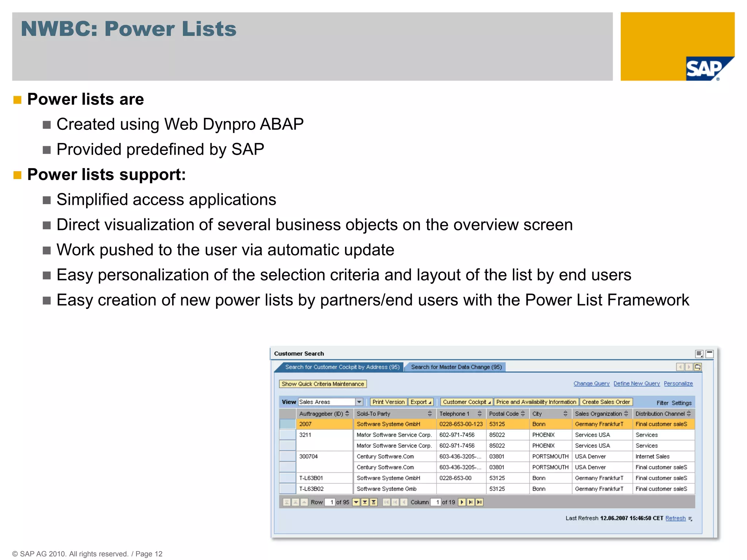The image size is (747, 560).
Task: Expand the Export menu button
Action: click(x=421, y=402)
